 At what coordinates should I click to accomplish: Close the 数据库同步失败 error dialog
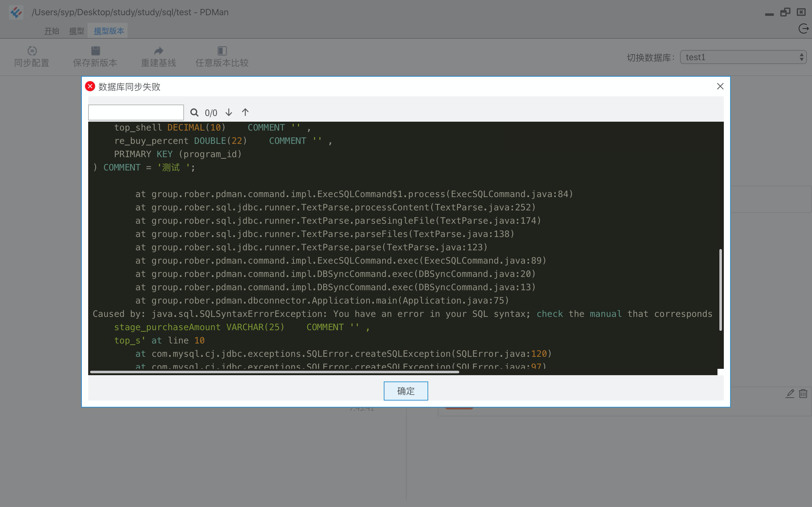click(720, 86)
